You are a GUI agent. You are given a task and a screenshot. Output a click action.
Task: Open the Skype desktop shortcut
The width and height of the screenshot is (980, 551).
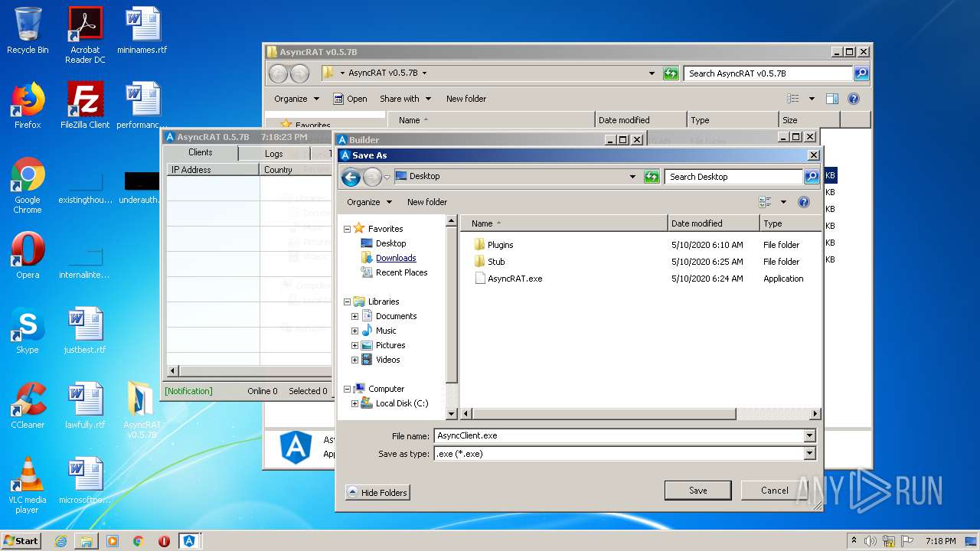(x=28, y=331)
